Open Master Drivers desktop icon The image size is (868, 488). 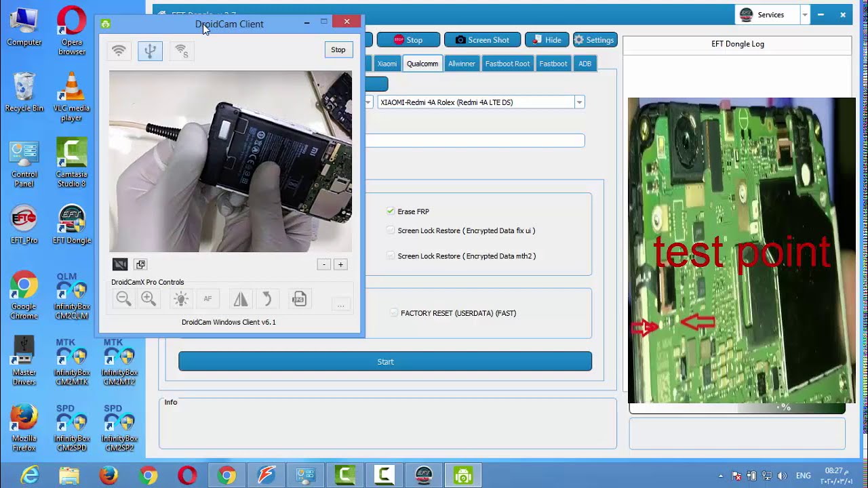pyautogui.click(x=24, y=361)
